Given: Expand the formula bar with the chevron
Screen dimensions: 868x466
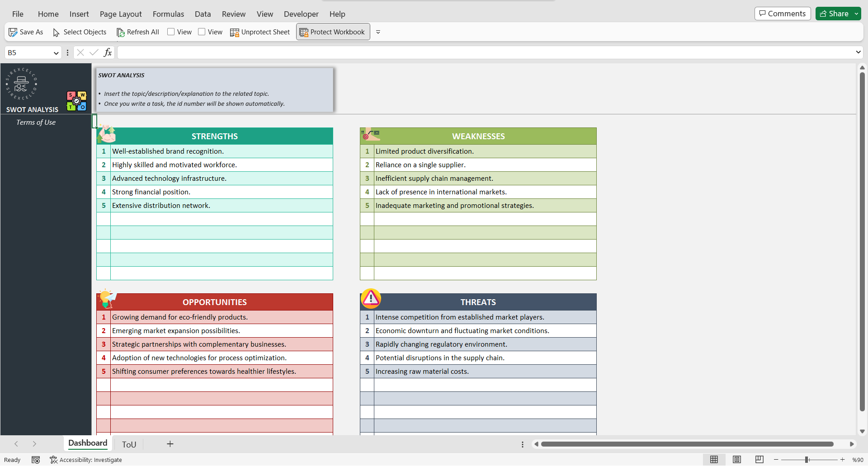Looking at the screenshot, I should (858, 52).
